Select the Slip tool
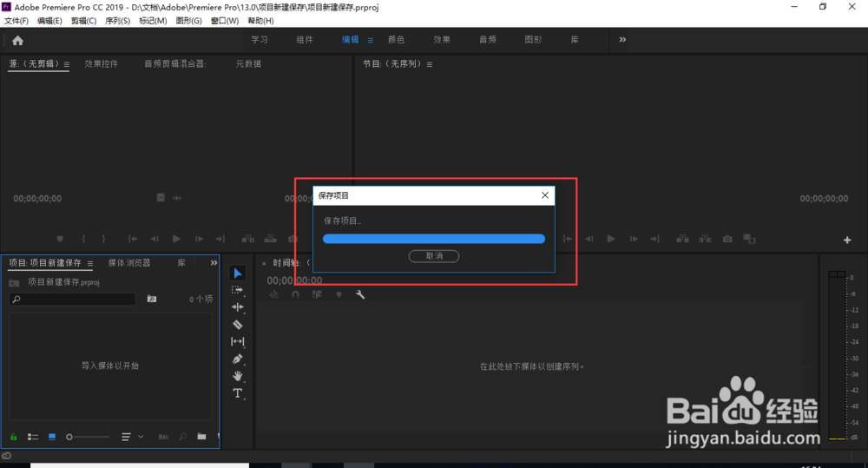This screenshot has width=868, height=468. 238,342
